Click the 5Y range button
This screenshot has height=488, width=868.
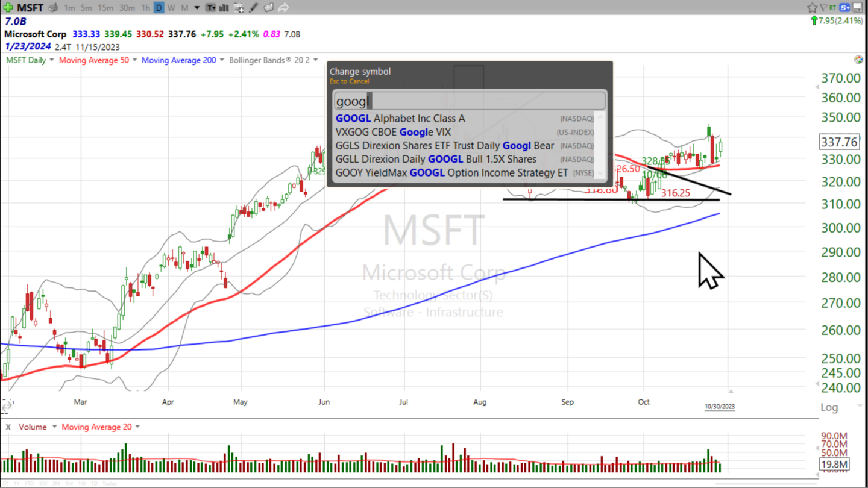click(5, 484)
